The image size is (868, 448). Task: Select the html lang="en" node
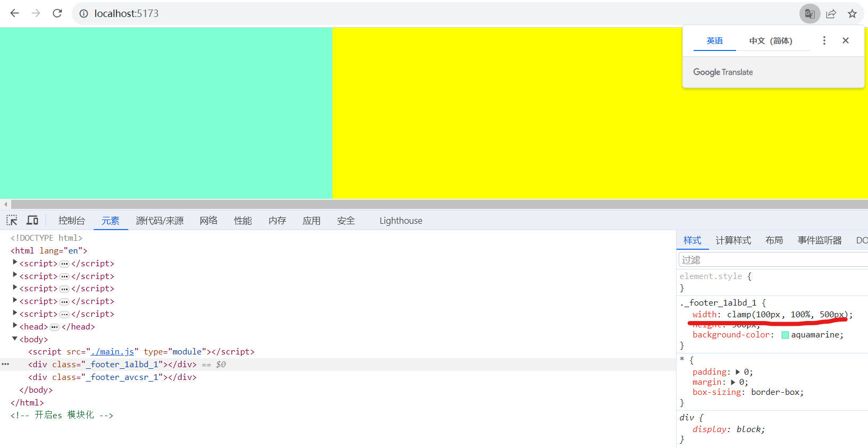[49, 251]
